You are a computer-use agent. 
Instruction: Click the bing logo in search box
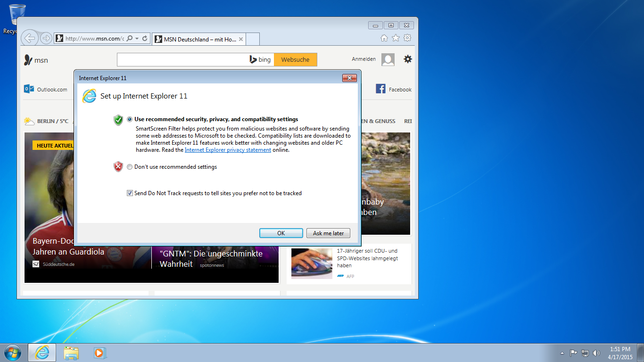point(260,59)
